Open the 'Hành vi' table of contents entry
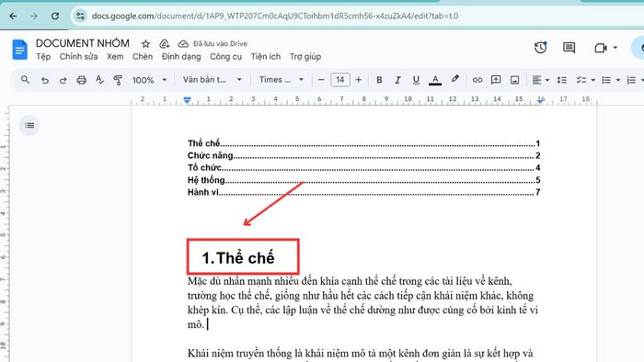The width and height of the screenshot is (644, 362). pyautogui.click(x=363, y=192)
